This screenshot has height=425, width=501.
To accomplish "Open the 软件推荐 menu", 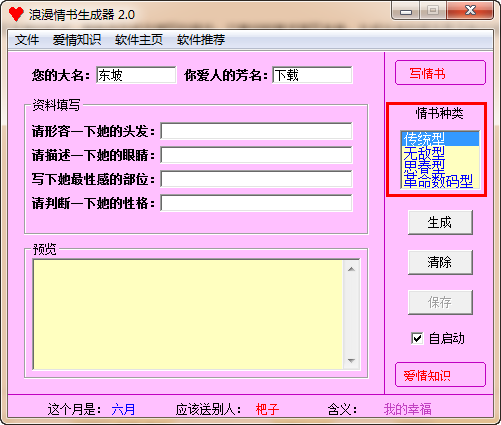I will point(201,40).
